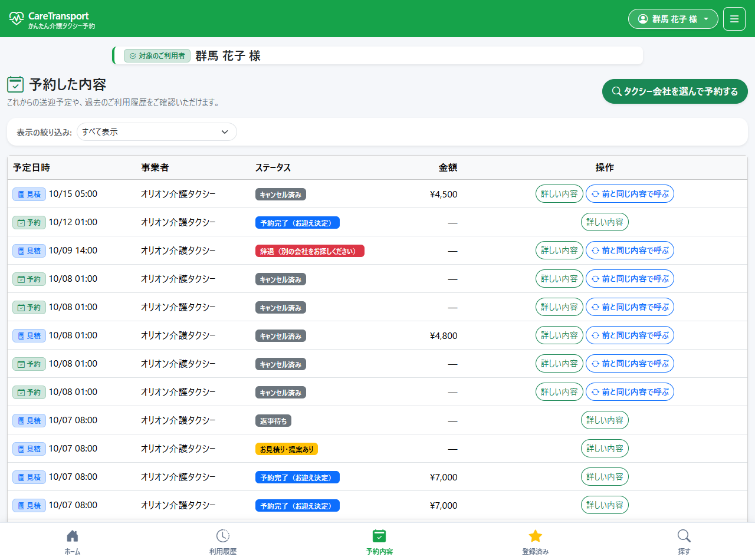Click 予約完了 status on the 10/12 01:00 row
This screenshot has height=560, width=755.
tap(297, 223)
